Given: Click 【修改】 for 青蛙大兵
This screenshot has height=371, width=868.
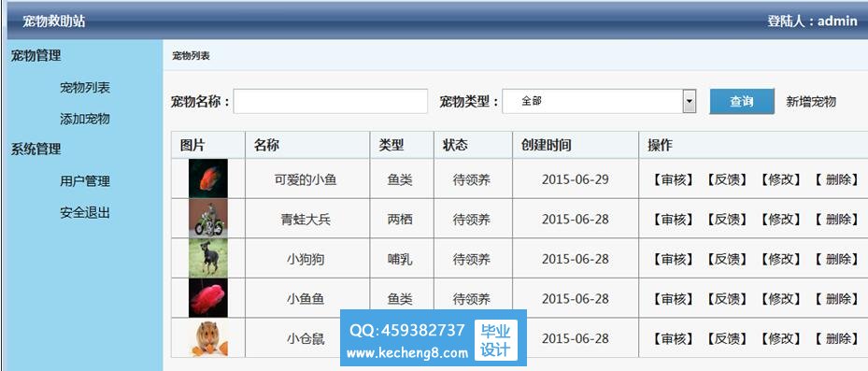Looking at the screenshot, I should point(781,220).
